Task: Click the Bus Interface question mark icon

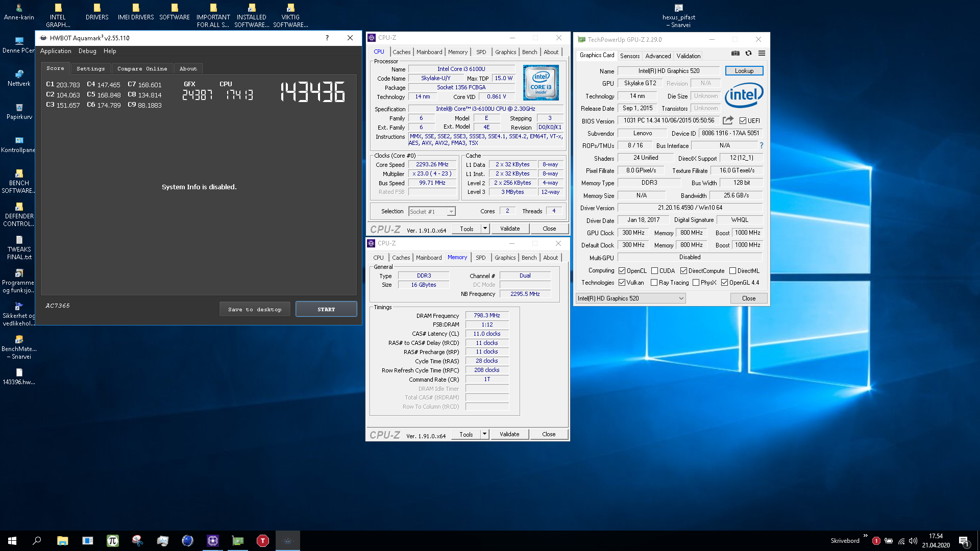Action: click(761, 145)
